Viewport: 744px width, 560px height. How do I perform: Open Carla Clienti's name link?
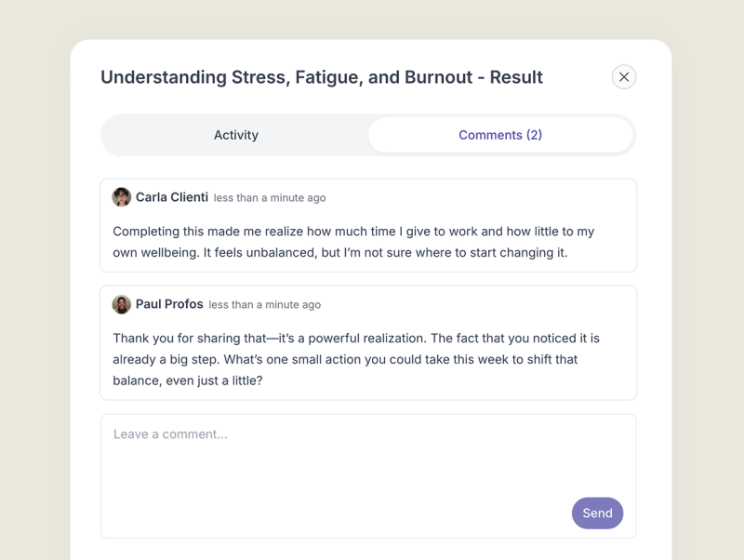pos(172,197)
